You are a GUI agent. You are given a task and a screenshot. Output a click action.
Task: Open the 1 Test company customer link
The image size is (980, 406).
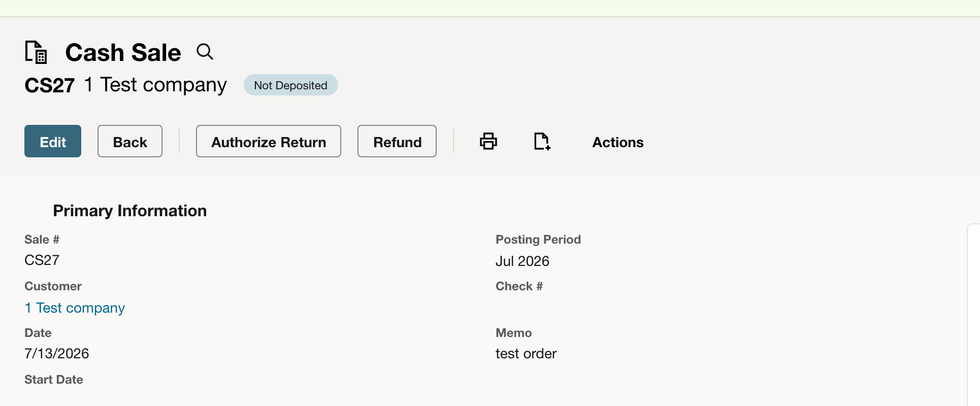(x=75, y=308)
